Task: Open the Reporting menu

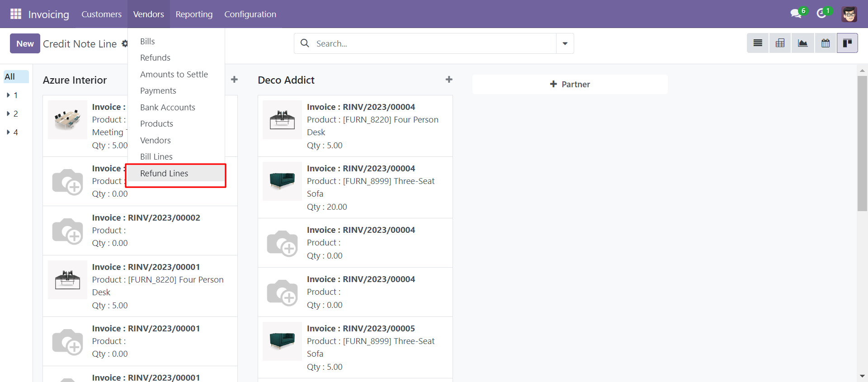Action: (194, 14)
